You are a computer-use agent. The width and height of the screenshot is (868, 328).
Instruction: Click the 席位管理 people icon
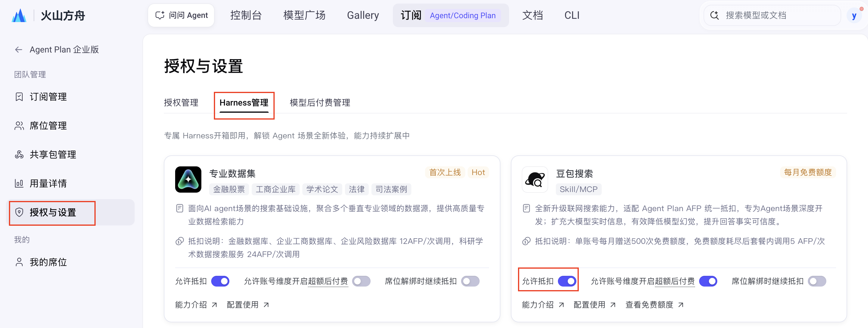click(x=19, y=126)
